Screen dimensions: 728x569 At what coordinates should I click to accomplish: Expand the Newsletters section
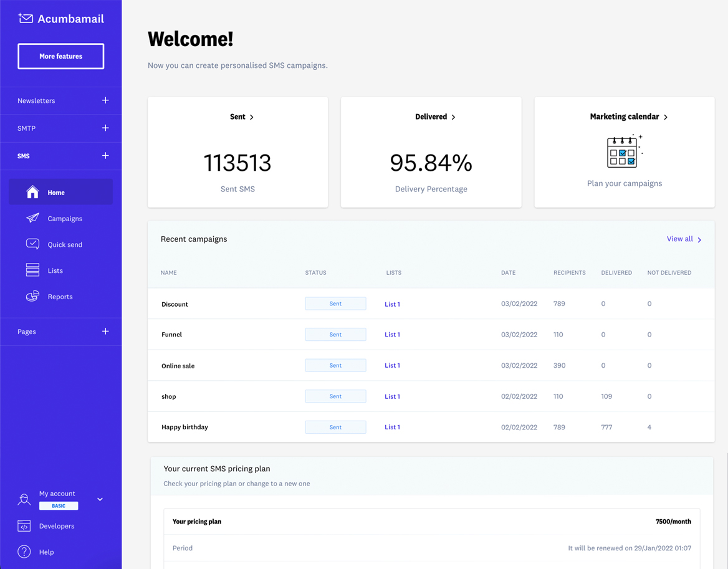(105, 100)
